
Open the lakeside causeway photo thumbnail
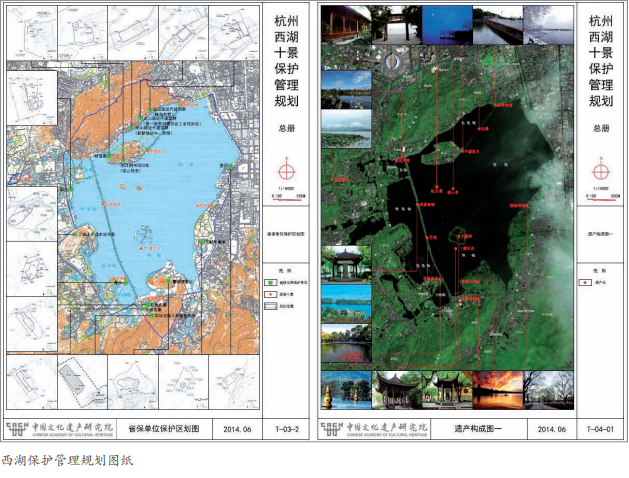(498, 25)
